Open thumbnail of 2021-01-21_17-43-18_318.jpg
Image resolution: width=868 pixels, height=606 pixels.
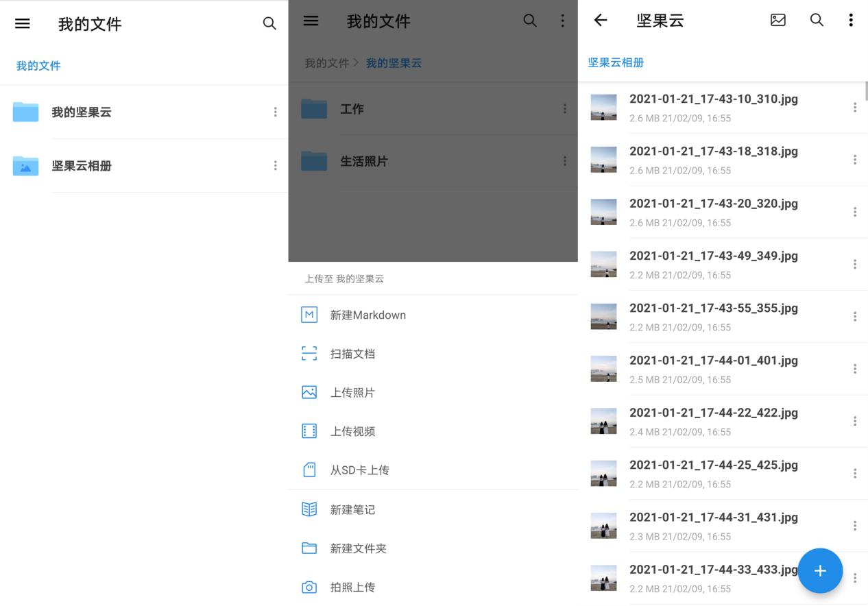click(x=603, y=160)
